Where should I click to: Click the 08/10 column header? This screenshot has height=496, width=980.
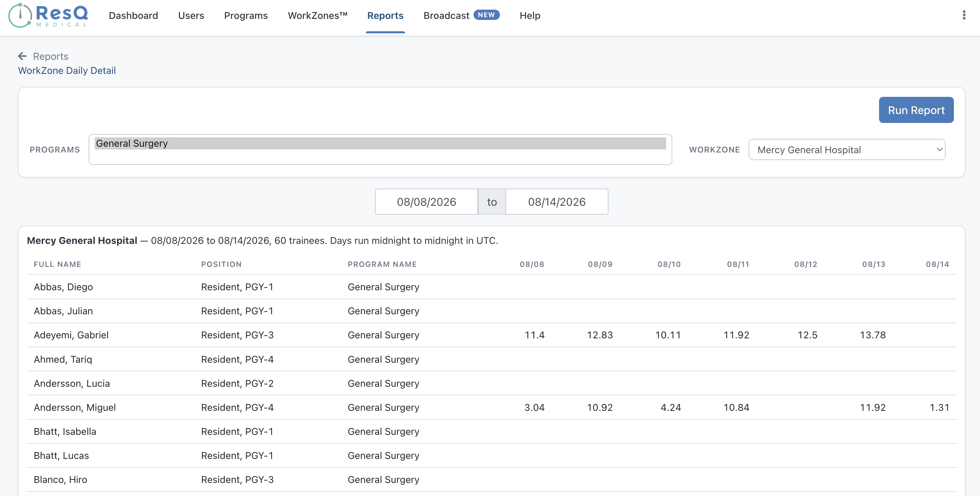point(669,264)
